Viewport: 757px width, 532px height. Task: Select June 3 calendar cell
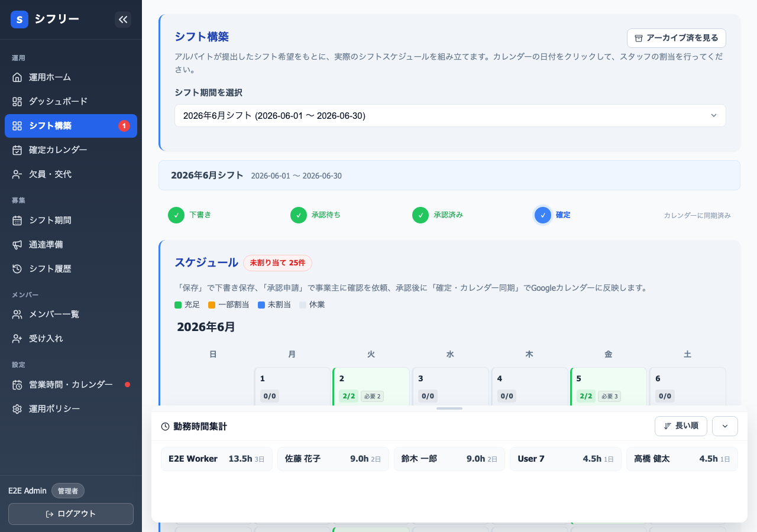[451, 387]
